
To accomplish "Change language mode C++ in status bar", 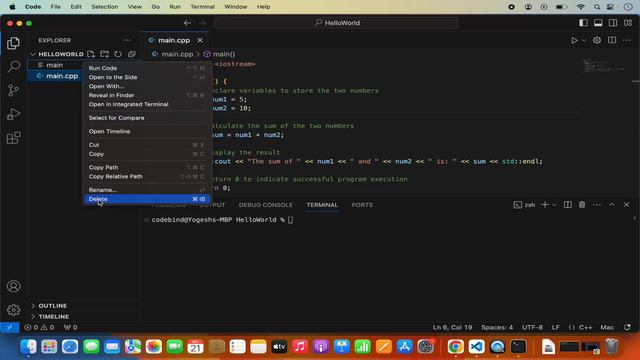I will click(x=585, y=327).
